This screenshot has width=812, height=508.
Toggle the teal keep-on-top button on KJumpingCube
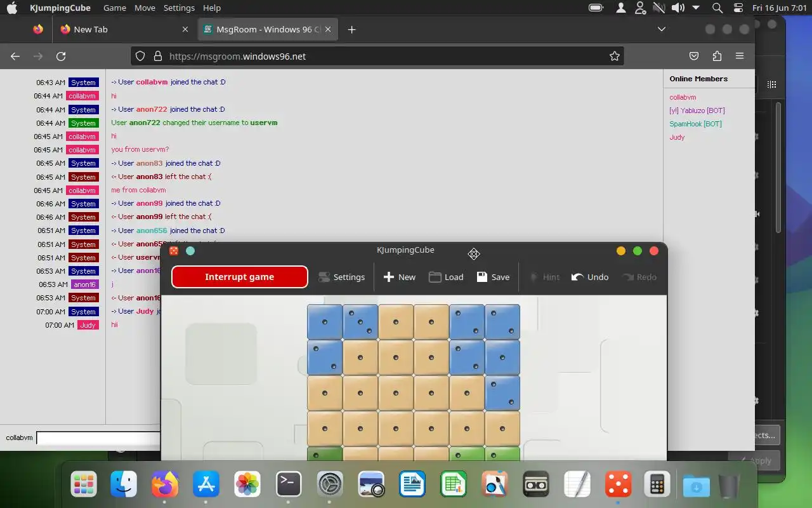point(190,251)
